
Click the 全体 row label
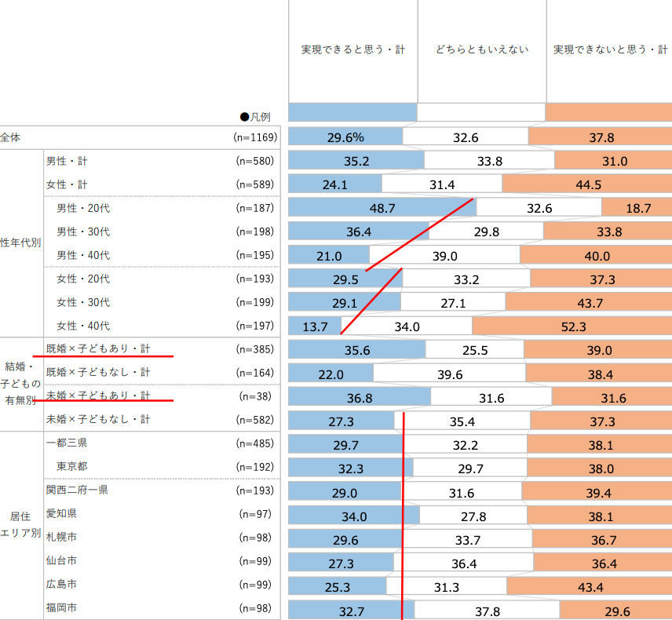(11, 137)
